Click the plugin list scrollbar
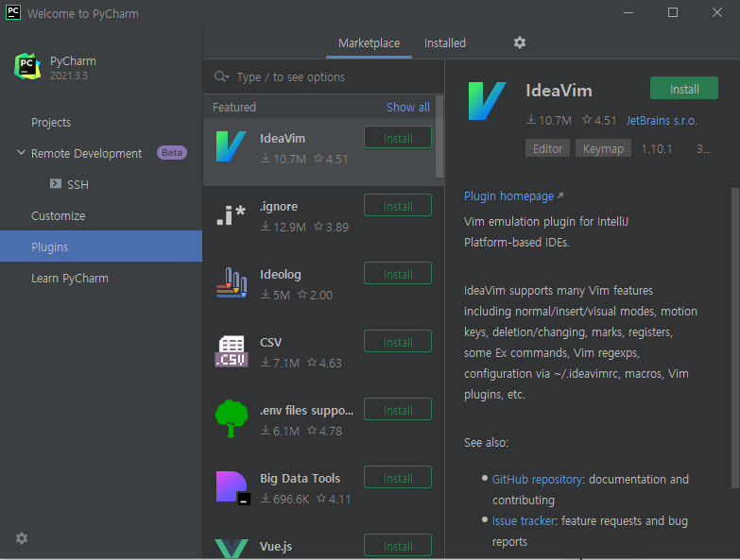Image resolution: width=740 pixels, height=560 pixels. coord(439,137)
